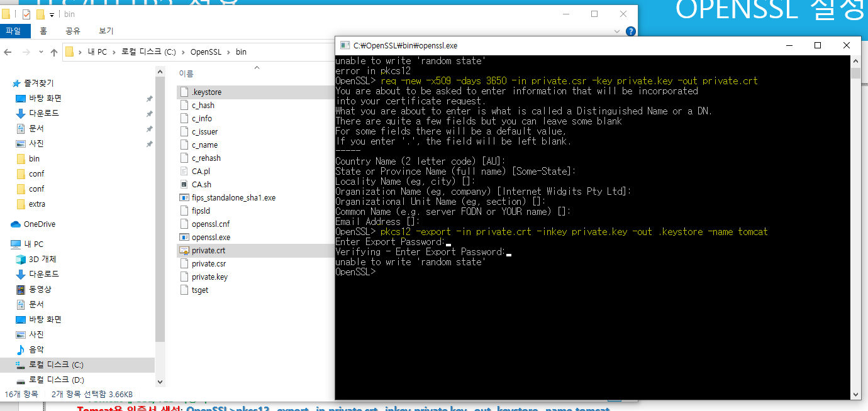Select the openssl.exe application icon
Viewport: 868px width, 411px height.
point(184,237)
